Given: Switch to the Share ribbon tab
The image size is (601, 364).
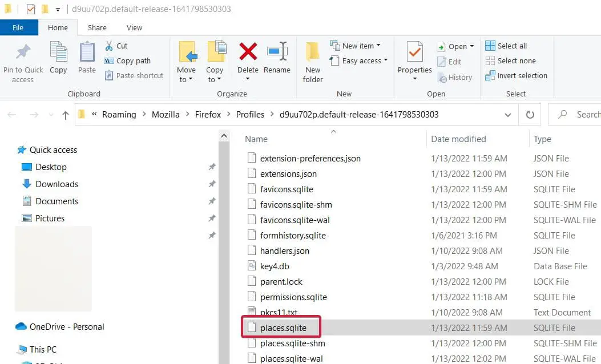Looking at the screenshot, I should coord(97,27).
